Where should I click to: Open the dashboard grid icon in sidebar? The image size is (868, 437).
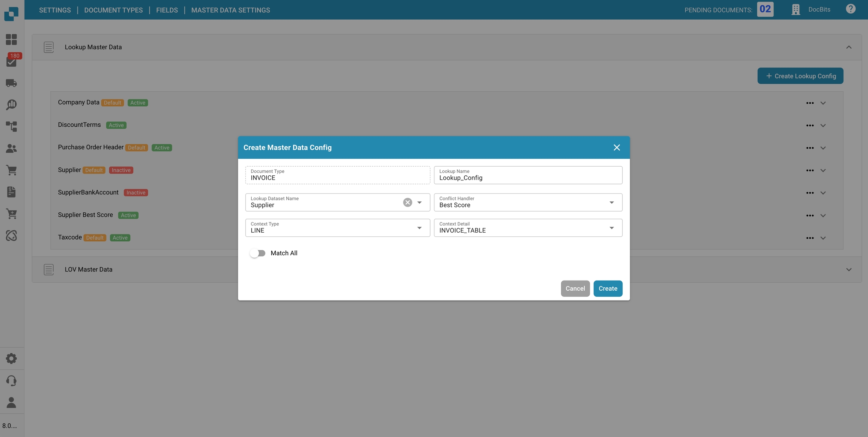pos(11,40)
